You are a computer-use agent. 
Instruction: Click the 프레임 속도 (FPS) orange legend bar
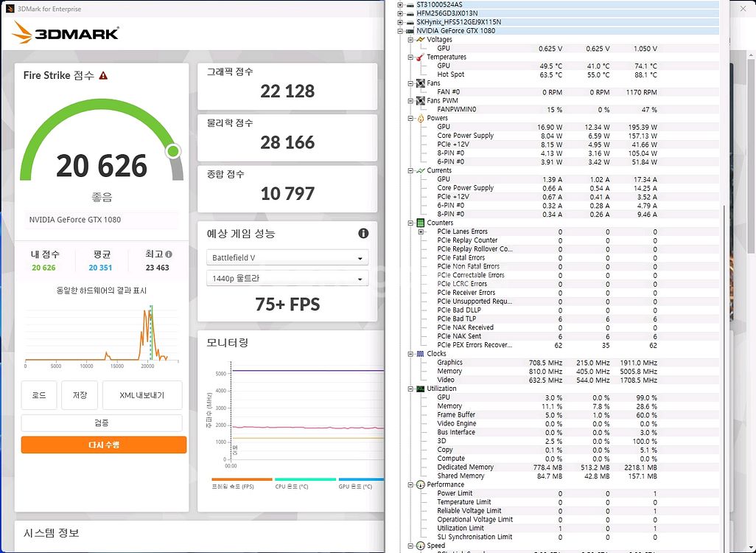242,479
